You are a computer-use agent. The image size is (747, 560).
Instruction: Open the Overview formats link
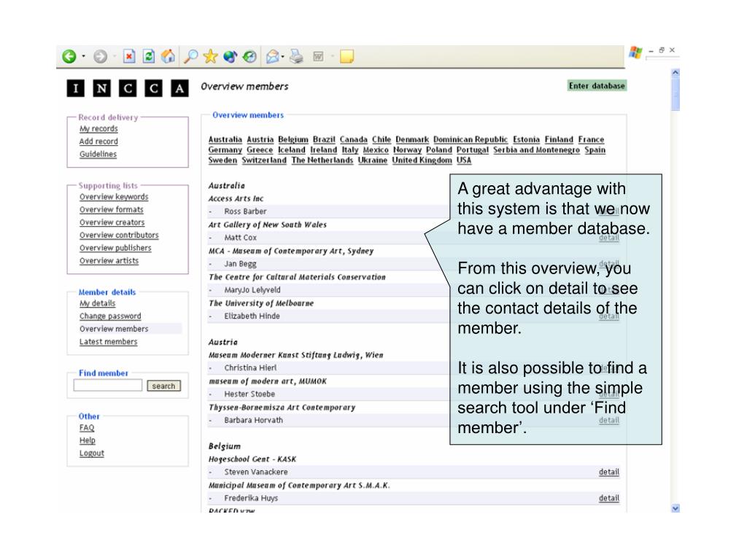112,210
